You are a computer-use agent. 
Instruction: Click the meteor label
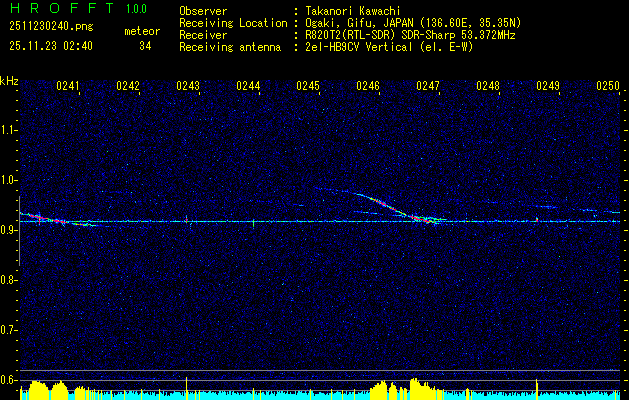[x=142, y=31]
